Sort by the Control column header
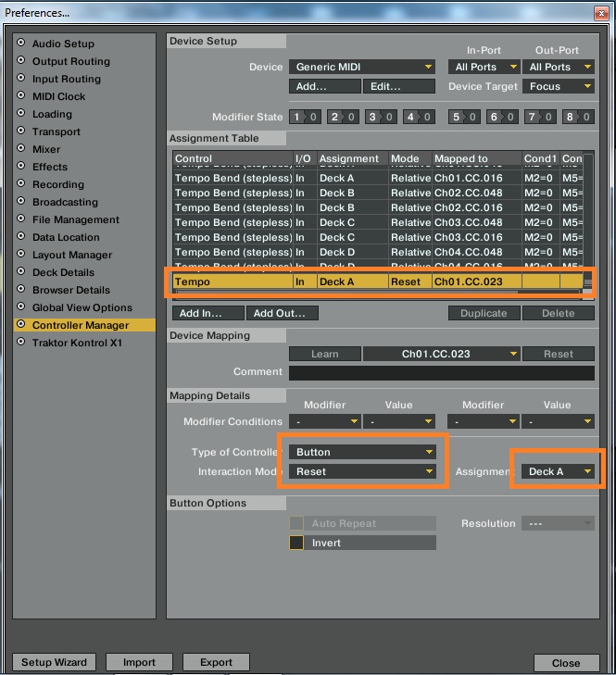This screenshot has height=675, width=616. point(233,158)
